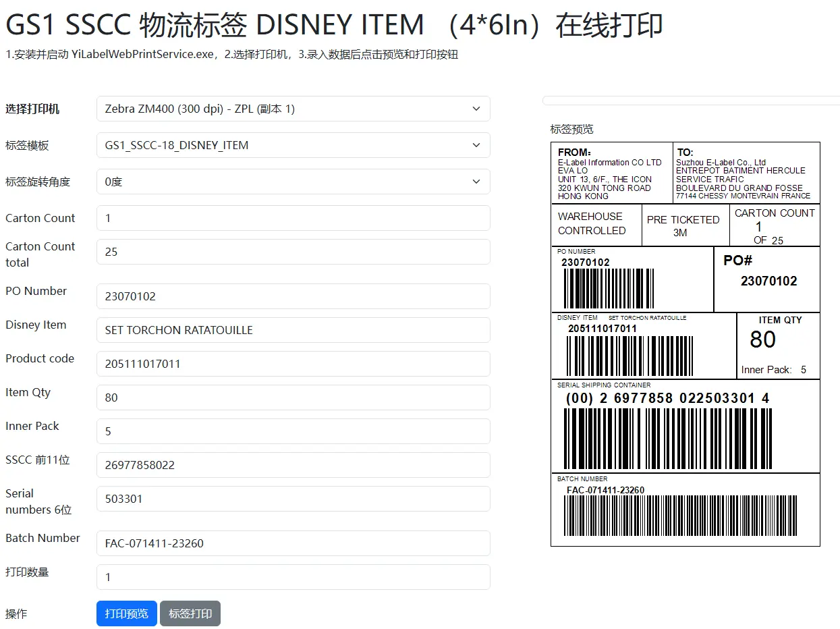
Task: Click the Inner Pack: 5 text in preview
Action: pyautogui.click(x=774, y=370)
